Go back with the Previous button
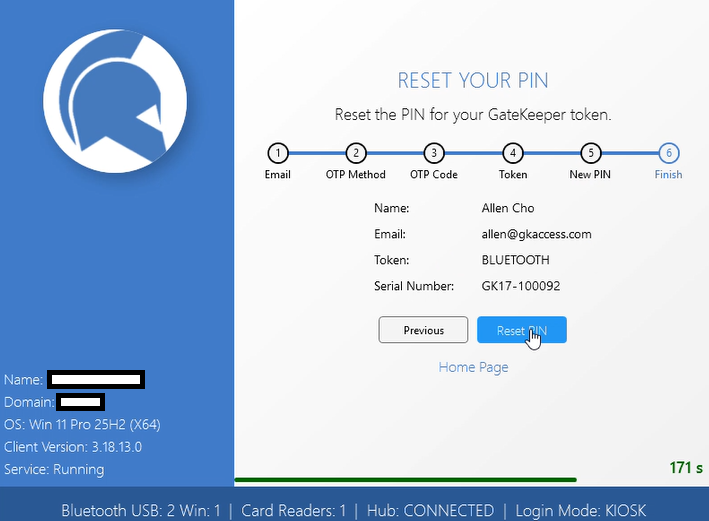 click(423, 330)
